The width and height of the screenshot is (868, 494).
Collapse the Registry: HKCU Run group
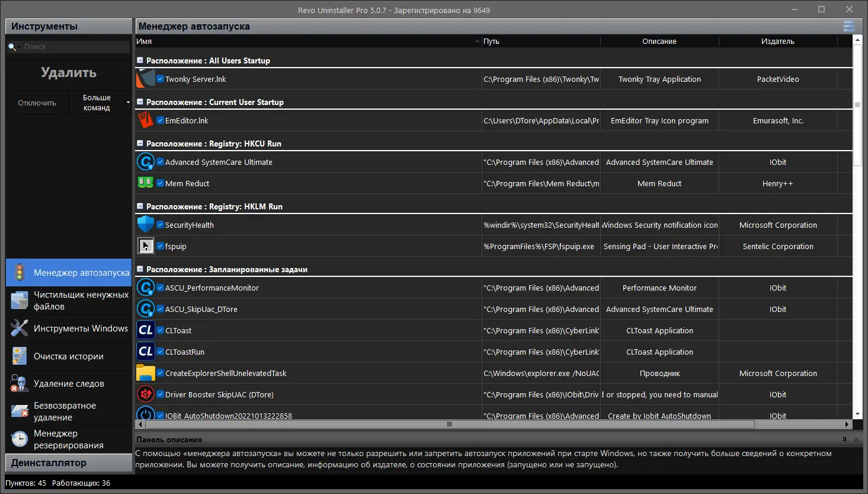click(x=140, y=144)
